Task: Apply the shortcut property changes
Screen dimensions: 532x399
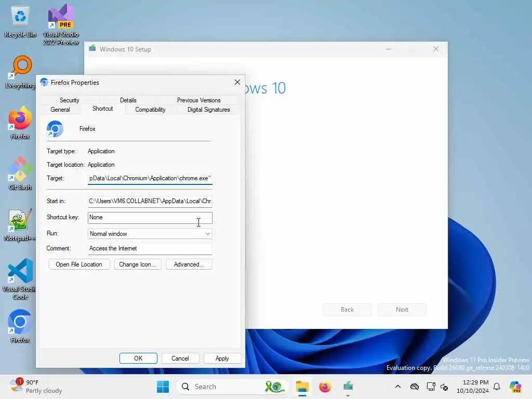Action: [x=222, y=358]
